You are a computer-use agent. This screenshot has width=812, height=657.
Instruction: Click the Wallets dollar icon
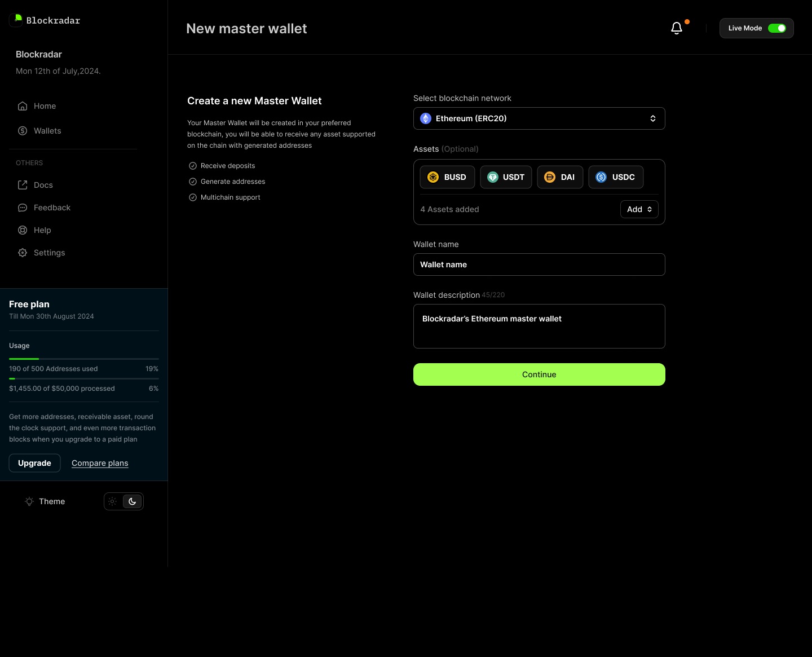coord(23,131)
